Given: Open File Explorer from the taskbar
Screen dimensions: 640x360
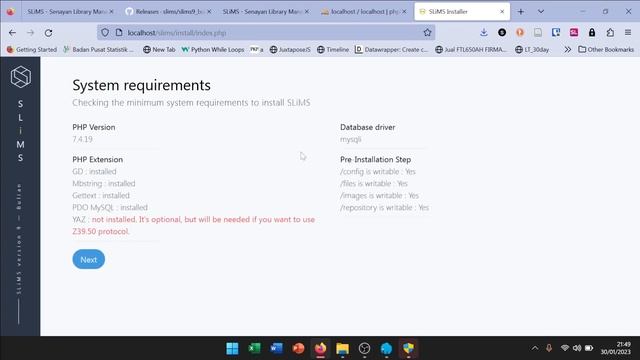Looking at the screenshot, I should pyautogui.click(x=342, y=348).
